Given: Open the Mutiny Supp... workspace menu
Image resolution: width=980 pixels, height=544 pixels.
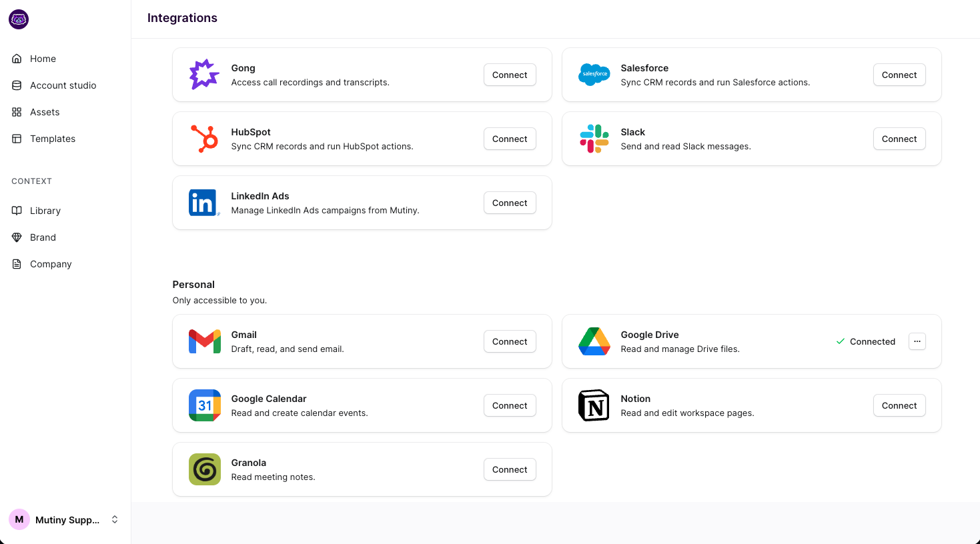Looking at the screenshot, I should click(65, 519).
